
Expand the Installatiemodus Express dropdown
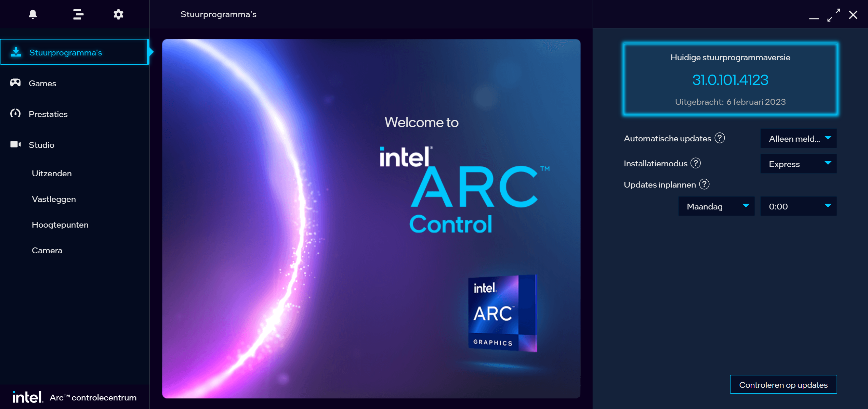(x=799, y=164)
